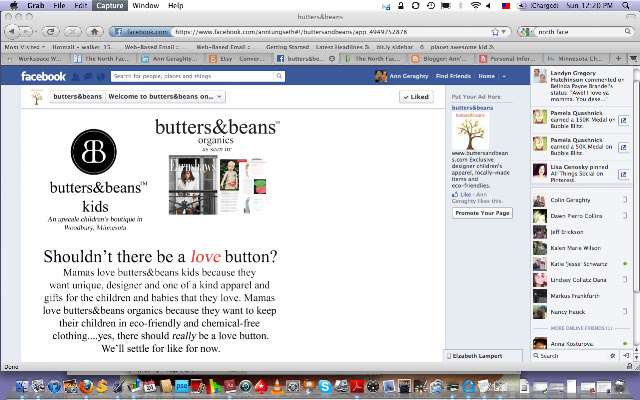Click the Like thumb under butters&beans ad
The image size is (640, 400).
pyautogui.click(x=455, y=195)
